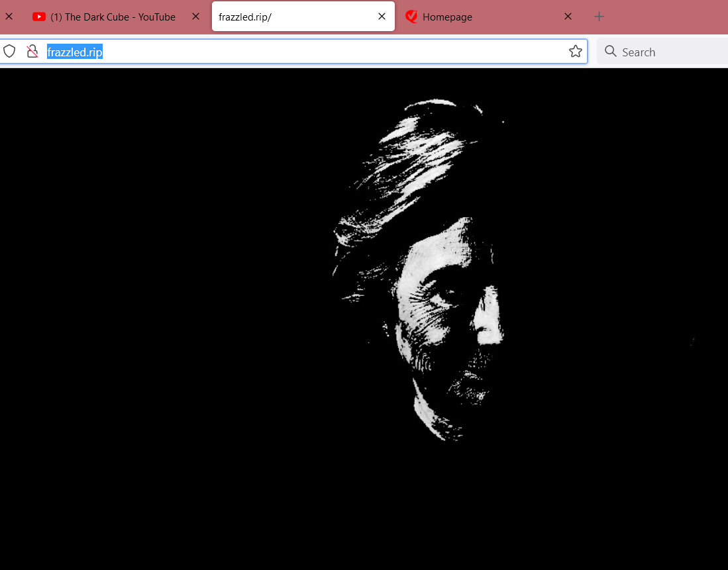
Task: Close the Homepage tab
Action: tap(568, 17)
